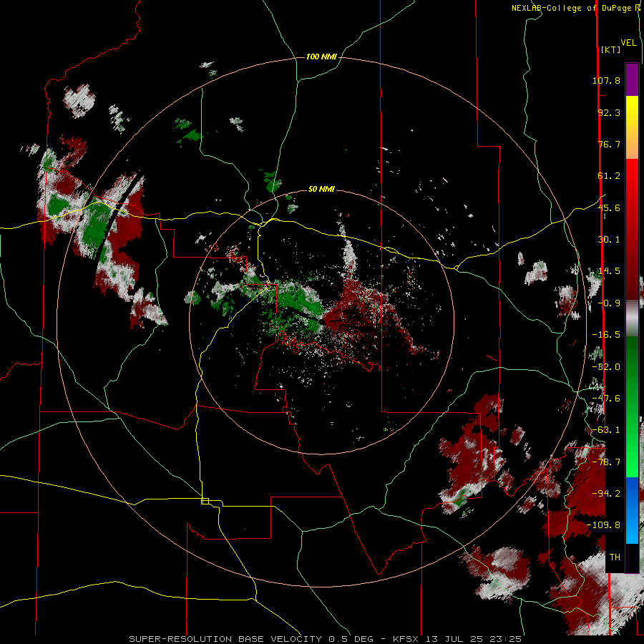
Task: Click the -16.5 scale label
Action: pos(606,335)
